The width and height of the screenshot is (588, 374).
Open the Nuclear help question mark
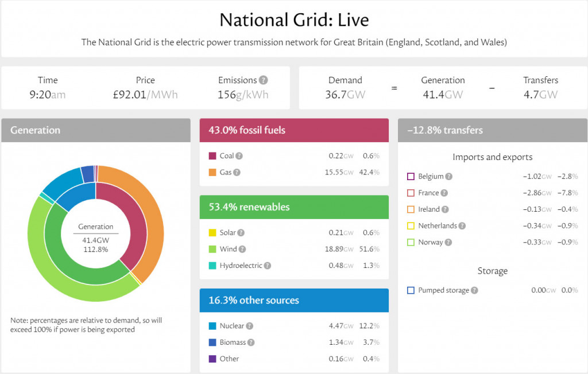249,326
